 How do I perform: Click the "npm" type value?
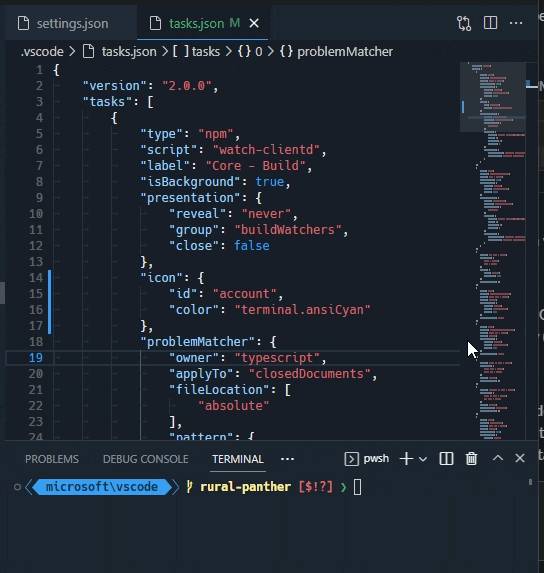click(x=216, y=134)
